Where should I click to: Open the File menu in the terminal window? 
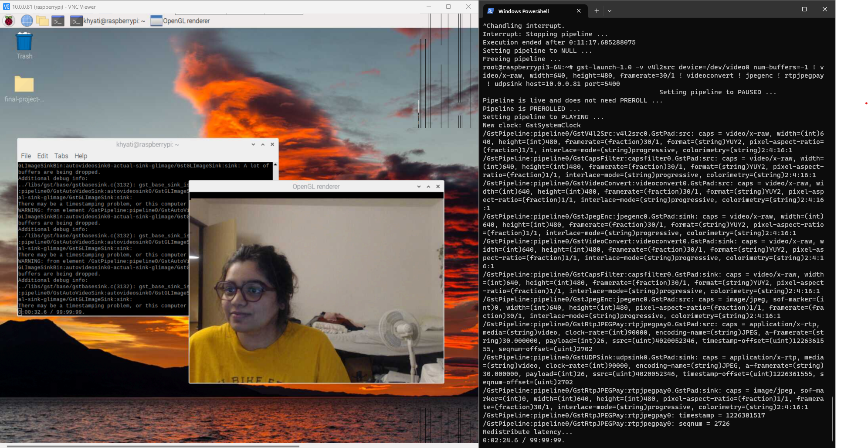(x=25, y=156)
